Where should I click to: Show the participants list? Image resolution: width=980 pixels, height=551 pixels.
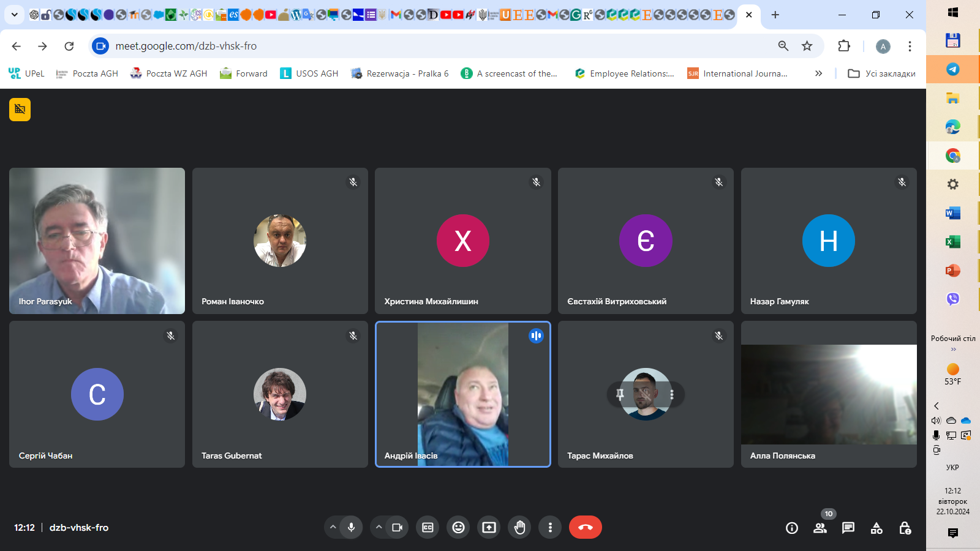coord(820,528)
